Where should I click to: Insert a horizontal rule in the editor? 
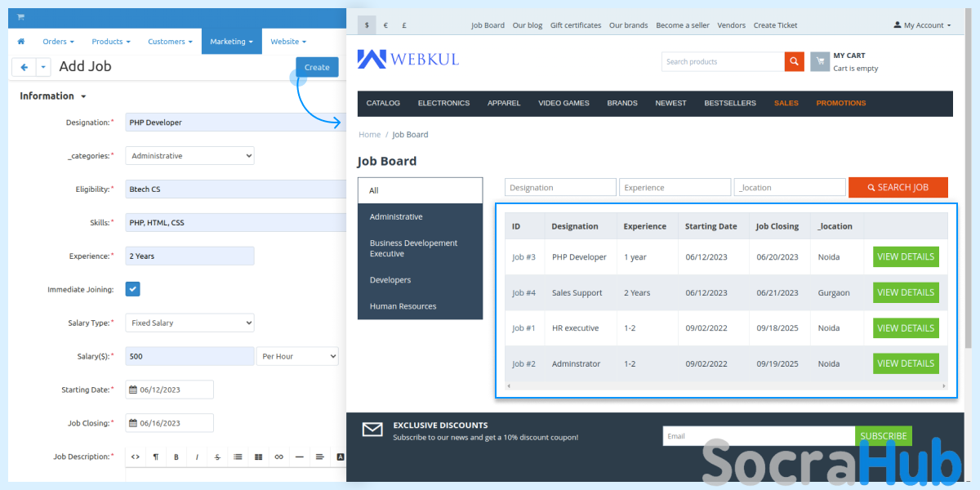point(300,457)
